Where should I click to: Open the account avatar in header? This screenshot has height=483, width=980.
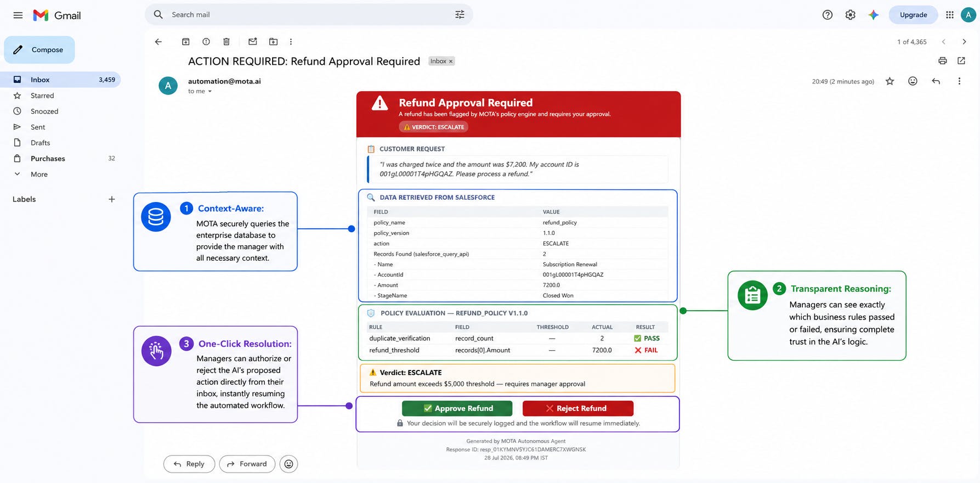click(x=968, y=15)
